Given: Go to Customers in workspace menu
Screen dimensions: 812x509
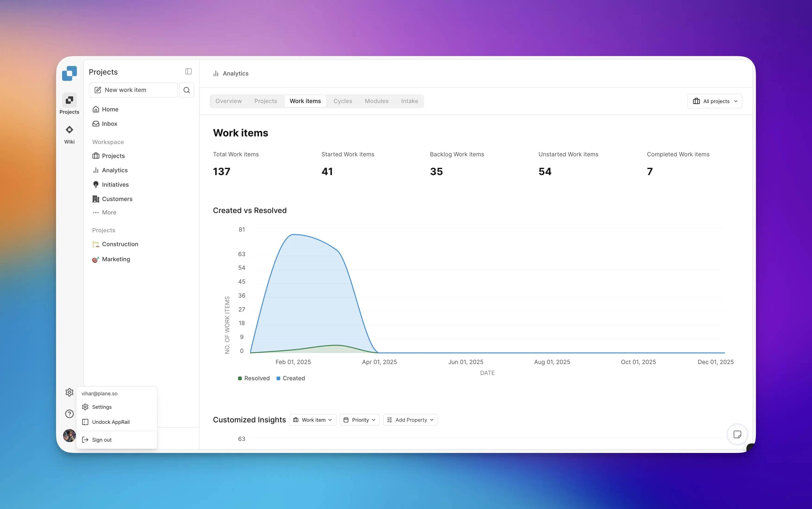Looking at the screenshot, I should [x=117, y=199].
